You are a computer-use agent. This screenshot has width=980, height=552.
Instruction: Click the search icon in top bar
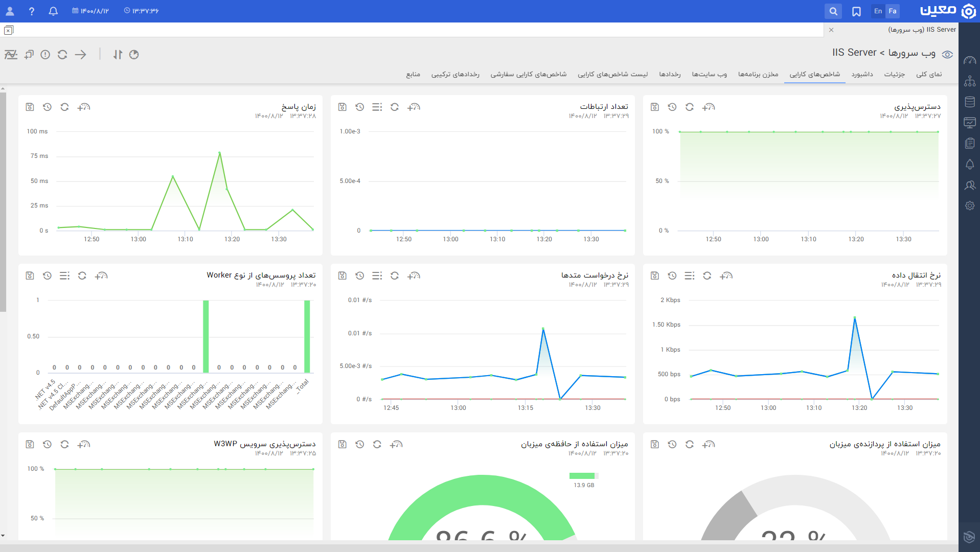pyautogui.click(x=833, y=11)
